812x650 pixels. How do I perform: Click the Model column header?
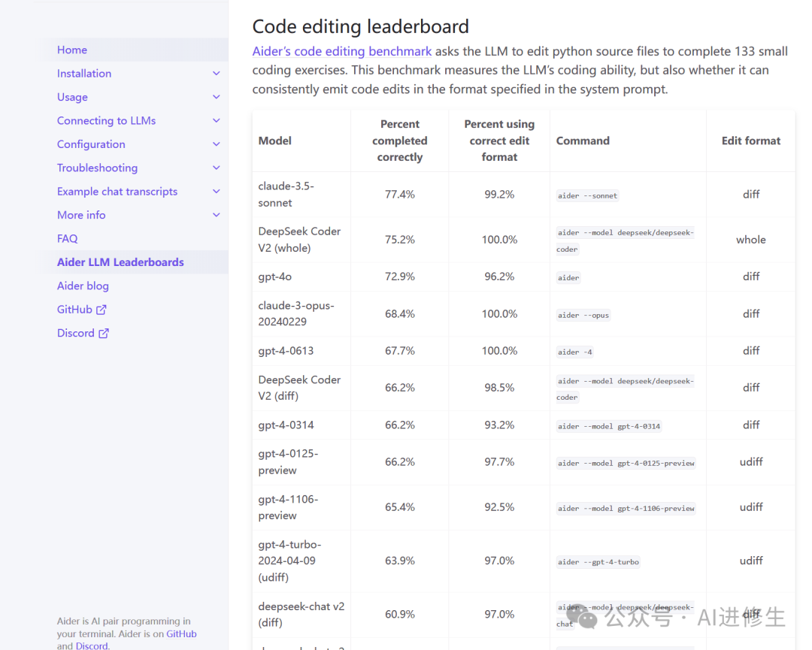275,141
